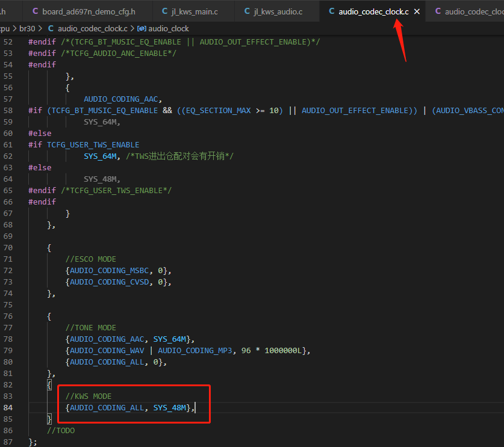Open the br30 folder breadcrumb
The height and width of the screenshot is (447, 504).
27,29
